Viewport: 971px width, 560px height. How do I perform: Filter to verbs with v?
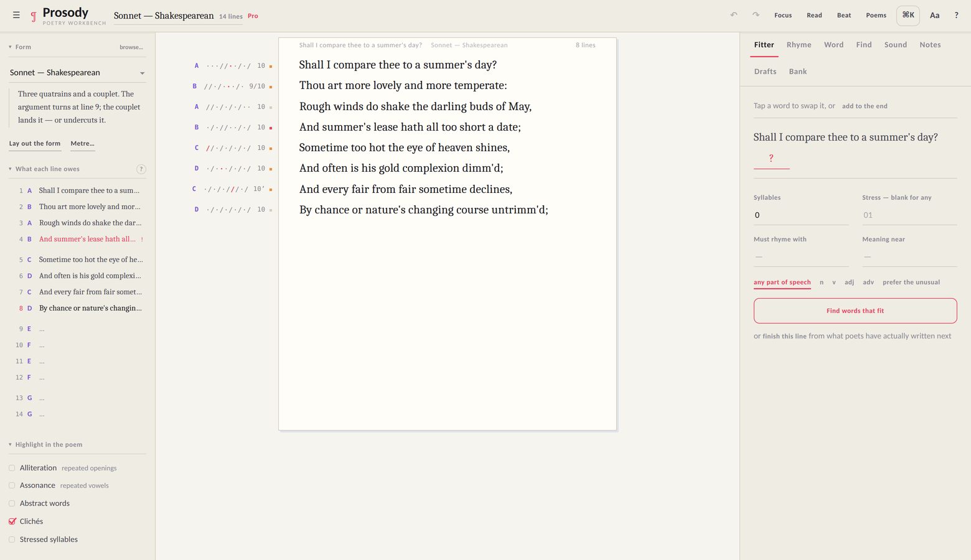click(x=834, y=282)
